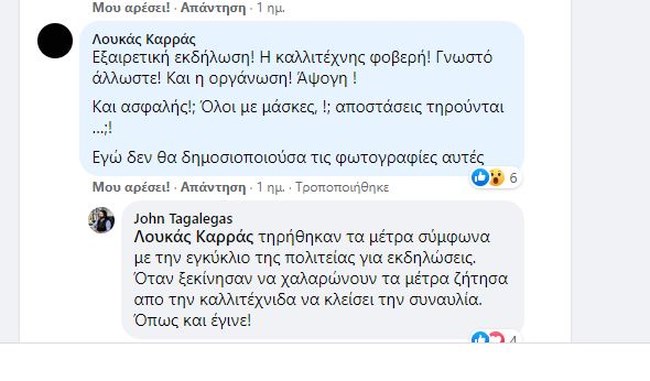Image resolution: width=650 pixels, height=381 pixels.
Task: Open John Tagalegas profile name link
Action: [x=183, y=218]
